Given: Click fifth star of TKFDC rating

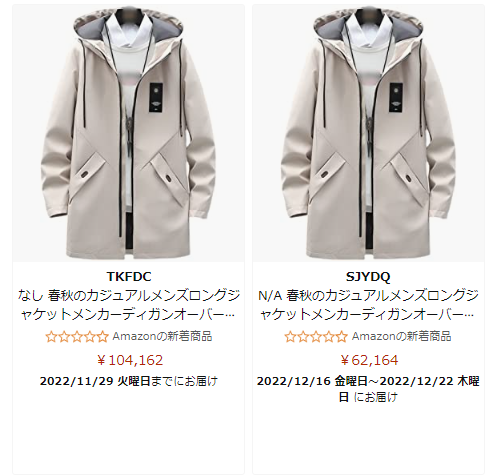Looking at the screenshot, I should point(103,337).
